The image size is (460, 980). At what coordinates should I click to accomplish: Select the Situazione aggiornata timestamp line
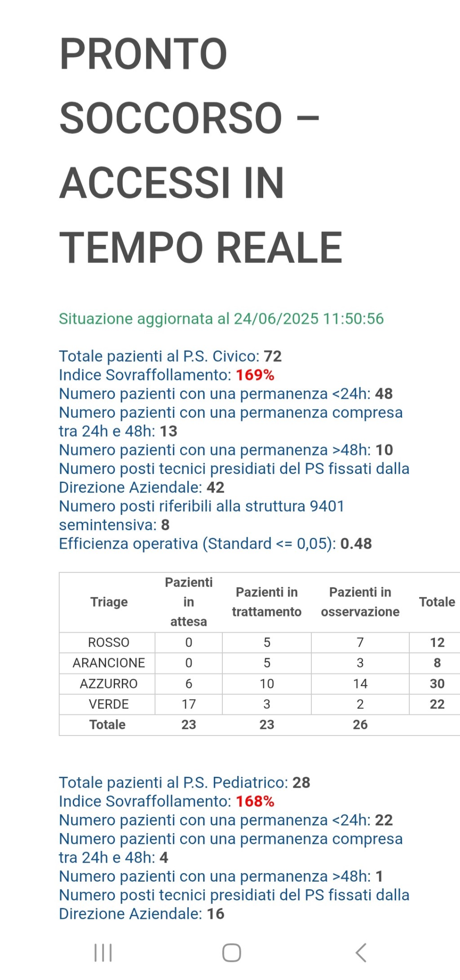point(221,319)
